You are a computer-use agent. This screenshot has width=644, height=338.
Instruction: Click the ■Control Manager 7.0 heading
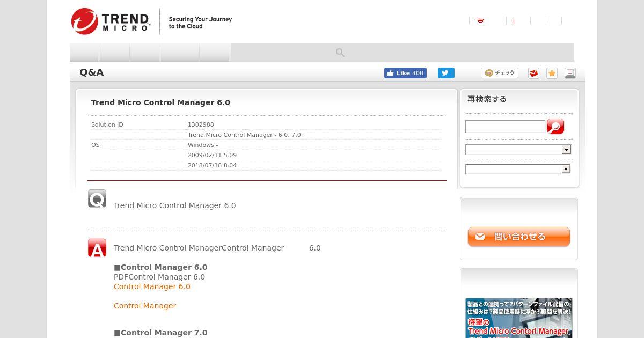[x=160, y=333]
